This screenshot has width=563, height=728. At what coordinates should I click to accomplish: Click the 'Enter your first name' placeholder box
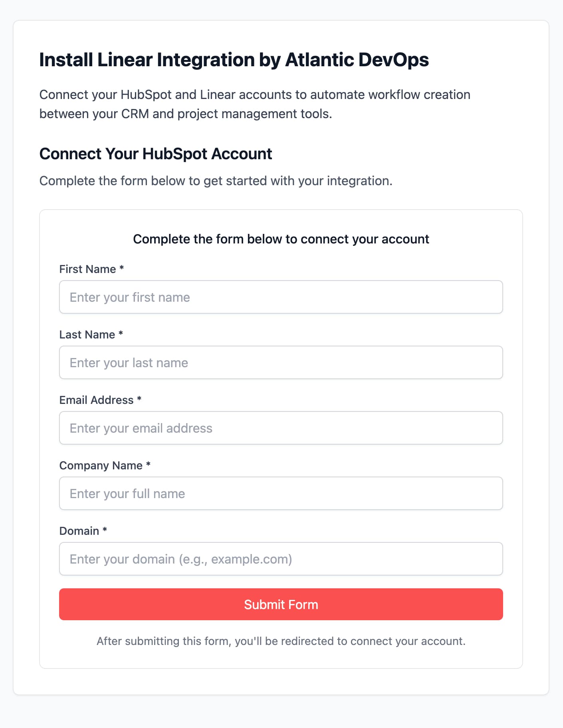281,297
